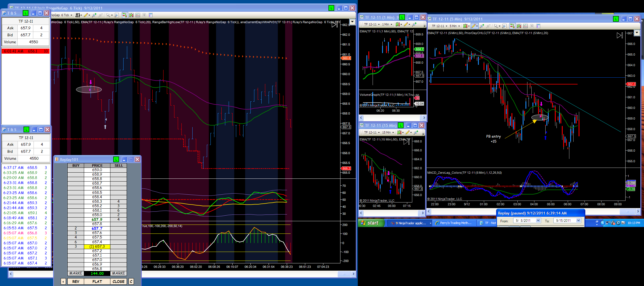Open Properties icon in 6 Tick chart toolbar
Viewport: 644px width, 286px height.
pos(151,15)
